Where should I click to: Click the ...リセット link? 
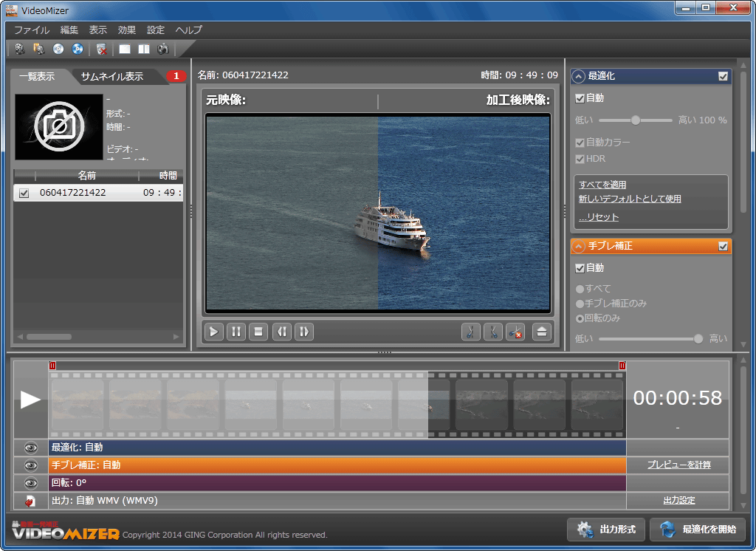[598, 217]
